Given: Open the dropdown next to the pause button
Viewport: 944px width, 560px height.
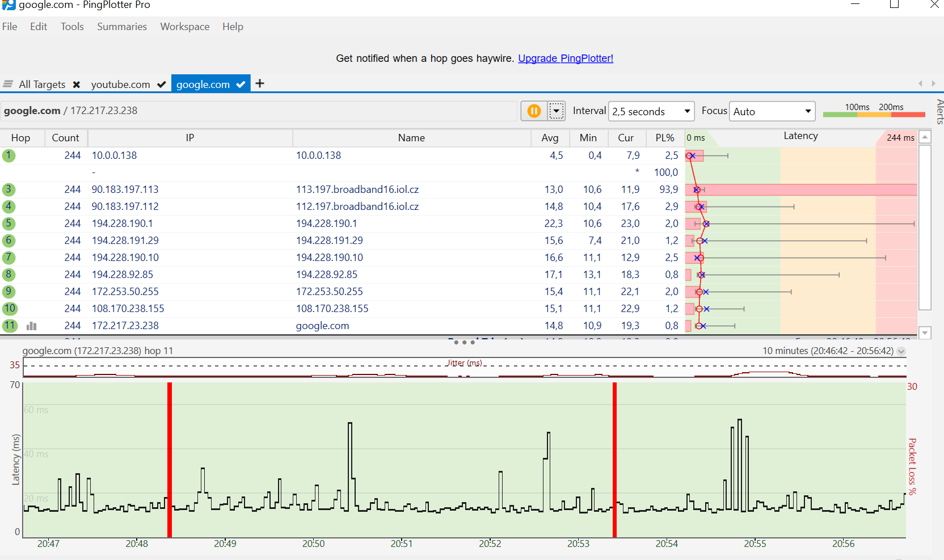Looking at the screenshot, I should click(x=557, y=111).
